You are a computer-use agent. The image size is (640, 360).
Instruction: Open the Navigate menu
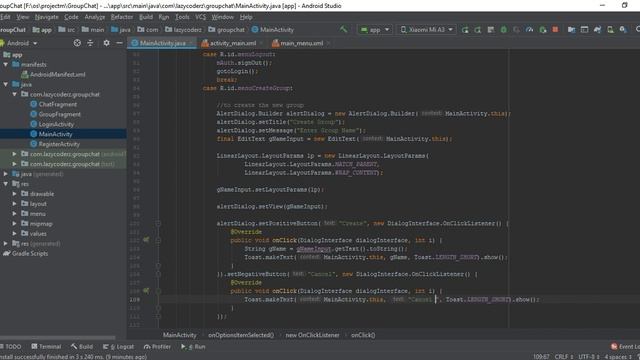pyautogui.click(x=47, y=17)
